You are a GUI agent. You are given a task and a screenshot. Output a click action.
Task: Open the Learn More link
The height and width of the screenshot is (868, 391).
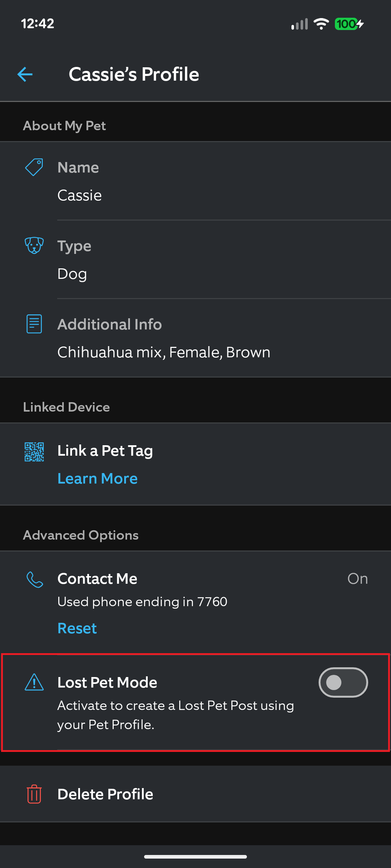tap(97, 478)
